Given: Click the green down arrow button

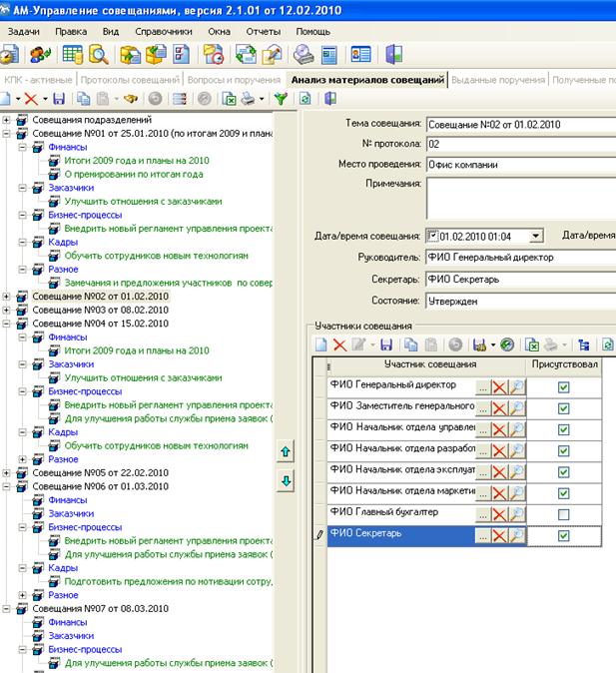Looking at the screenshot, I should [285, 480].
